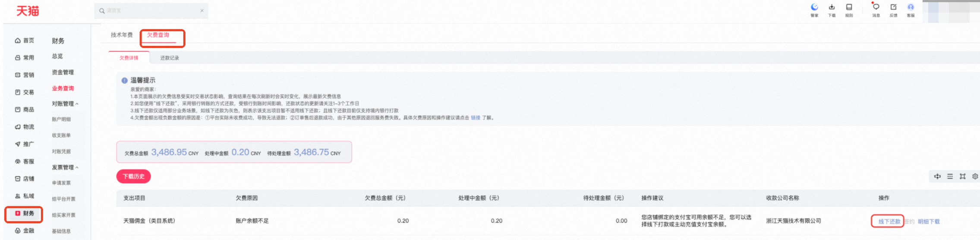Click the table column width icon
This screenshot has height=240, width=980.
(937, 177)
